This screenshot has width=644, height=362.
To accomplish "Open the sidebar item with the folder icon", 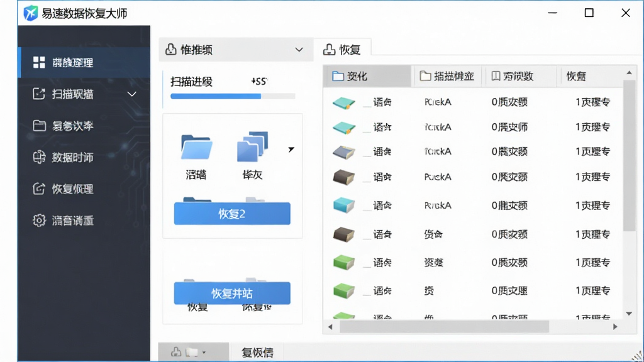I will tap(84, 126).
